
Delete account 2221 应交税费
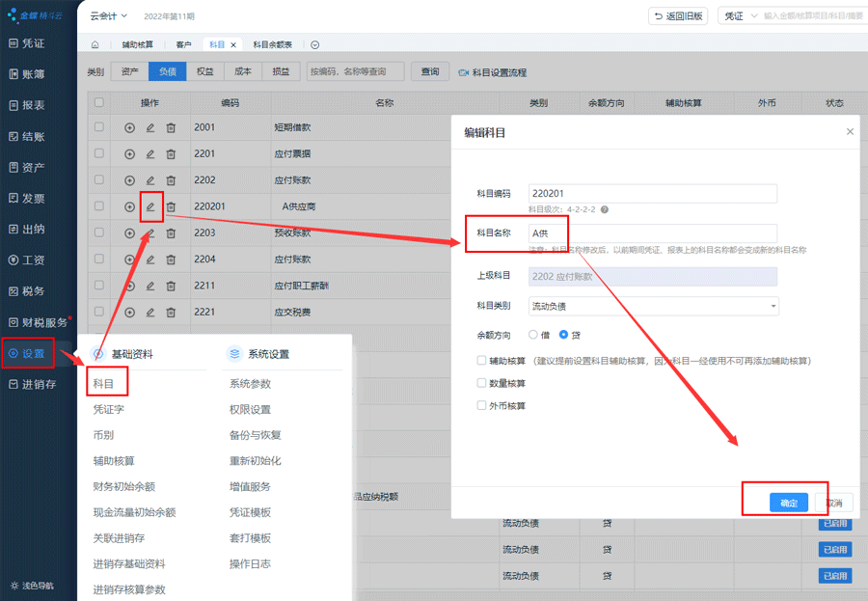pyautogui.click(x=171, y=313)
